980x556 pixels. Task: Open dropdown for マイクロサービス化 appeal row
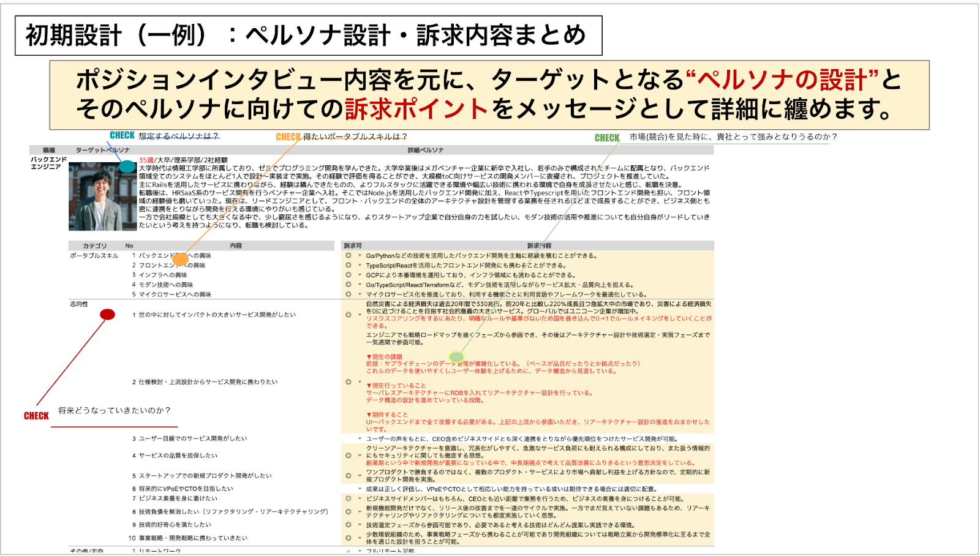(x=360, y=295)
